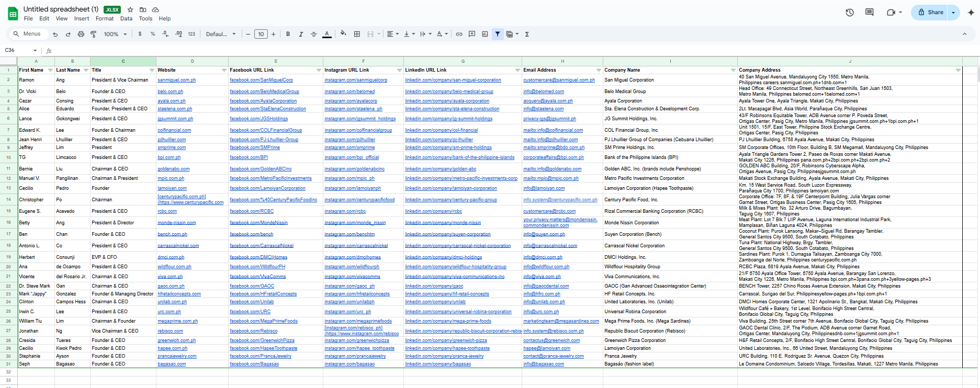The width and height of the screenshot is (980, 388).
Task: Click the font size field showing 10
Action: coord(261,34)
